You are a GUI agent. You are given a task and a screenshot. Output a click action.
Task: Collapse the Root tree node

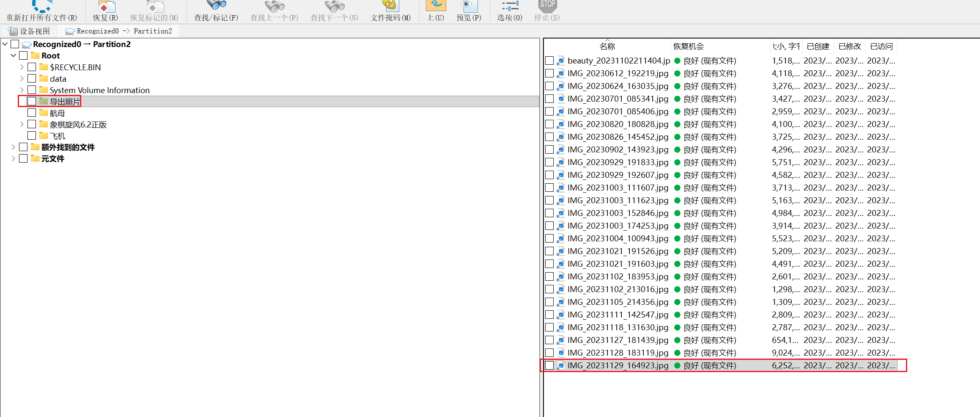[14, 55]
